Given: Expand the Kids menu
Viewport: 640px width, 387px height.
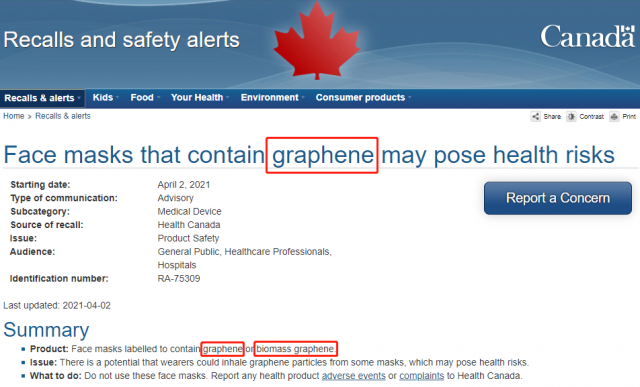Looking at the screenshot, I should click(x=105, y=98).
